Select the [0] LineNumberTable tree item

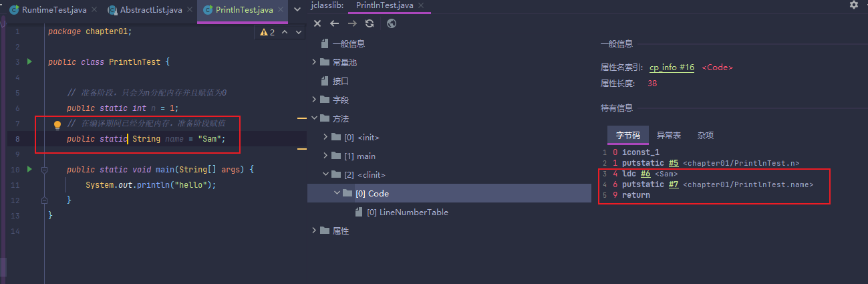click(x=408, y=212)
